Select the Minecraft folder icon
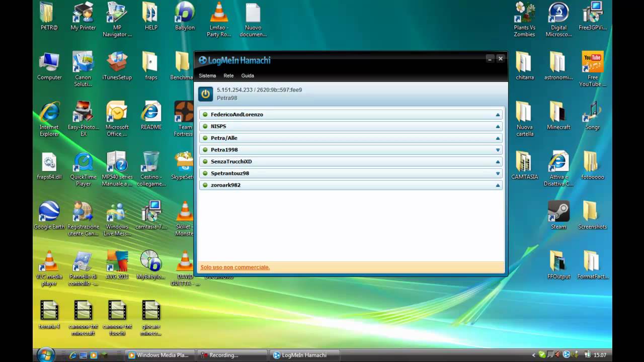This screenshot has width=644, height=362. click(x=558, y=116)
